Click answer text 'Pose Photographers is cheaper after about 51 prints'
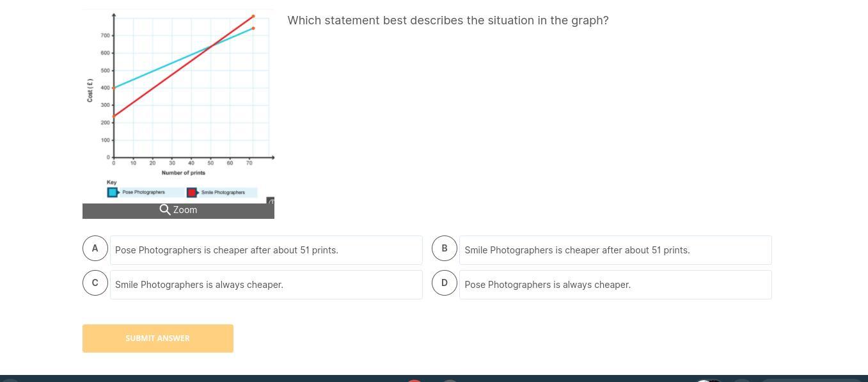The image size is (868, 382). (x=226, y=250)
